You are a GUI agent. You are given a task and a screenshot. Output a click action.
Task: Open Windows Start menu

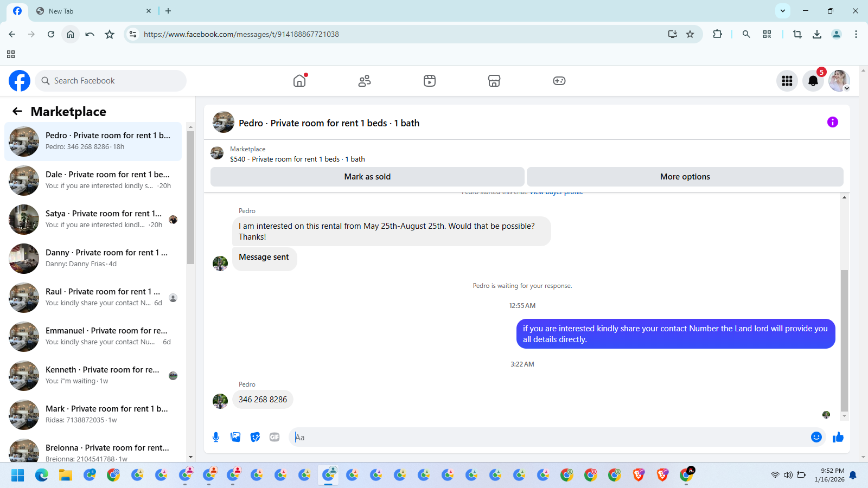[x=18, y=475]
